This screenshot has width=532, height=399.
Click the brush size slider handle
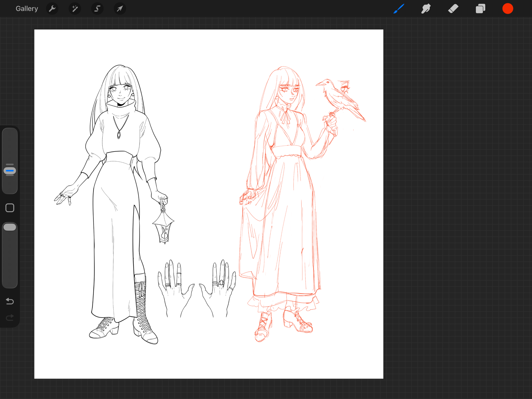(10, 170)
